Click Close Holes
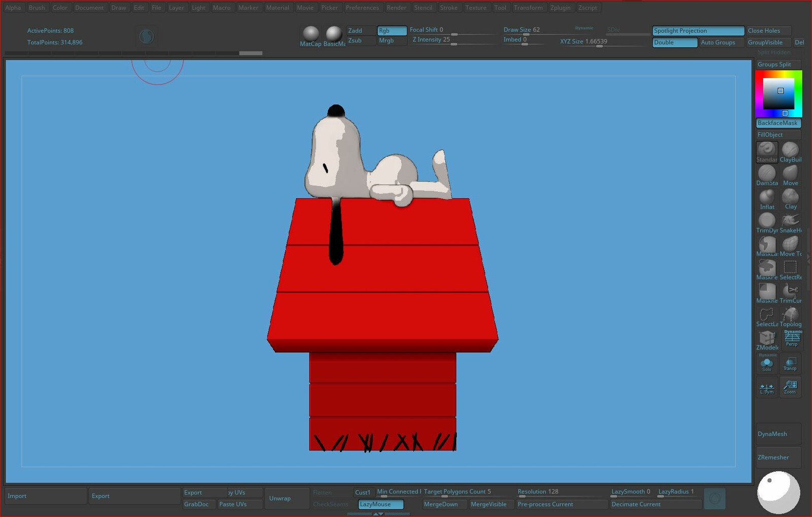The image size is (812, 517). click(x=769, y=31)
